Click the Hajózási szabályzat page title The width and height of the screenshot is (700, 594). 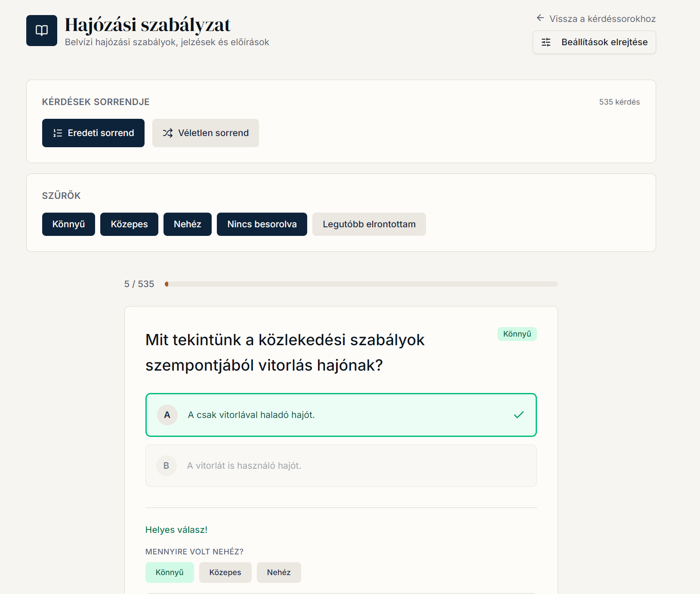[148, 25]
